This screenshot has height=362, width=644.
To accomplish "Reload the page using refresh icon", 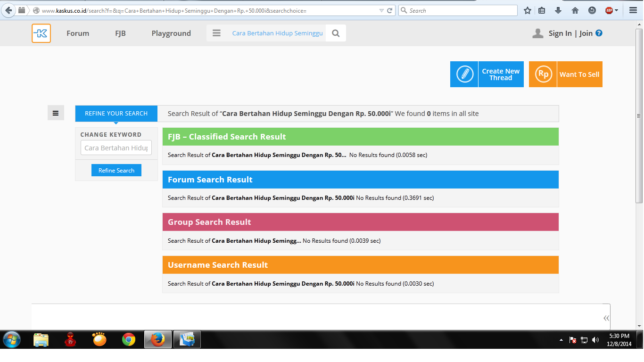I will point(390,10).
